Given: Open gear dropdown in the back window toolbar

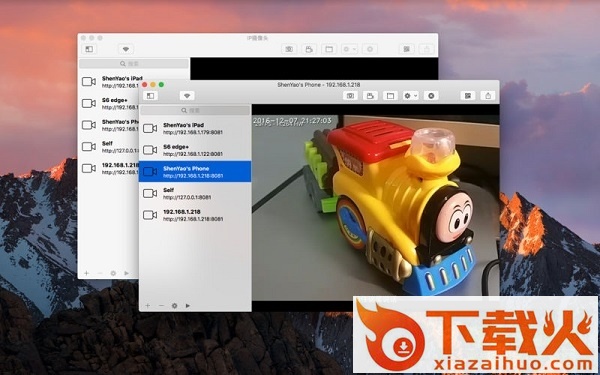Looking at the screenshot, I should tap(349, 49).
